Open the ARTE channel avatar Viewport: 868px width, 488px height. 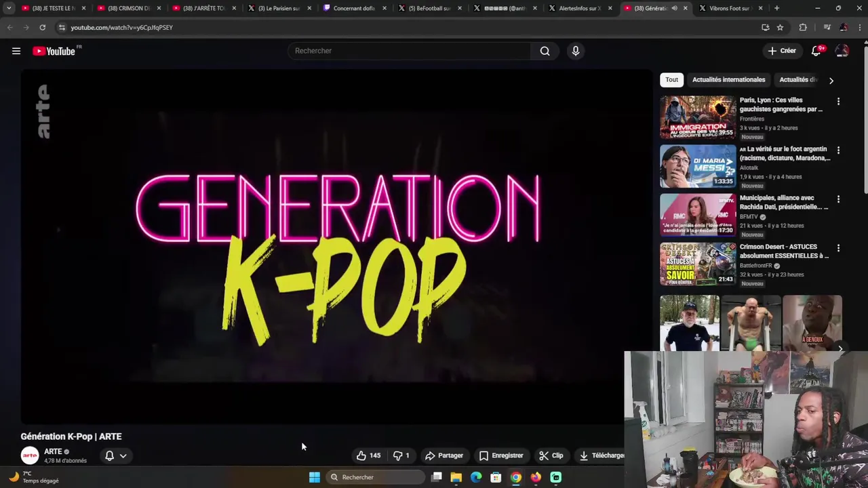[30, 455]
